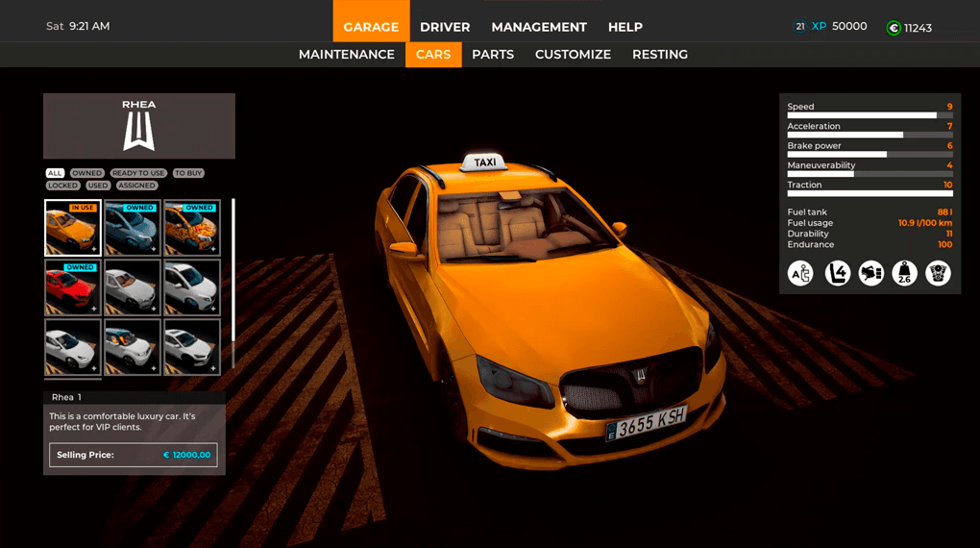Click the 'Rhea 1' car name
The width and height of the screenshot is (980, 548).
[66, 397]
